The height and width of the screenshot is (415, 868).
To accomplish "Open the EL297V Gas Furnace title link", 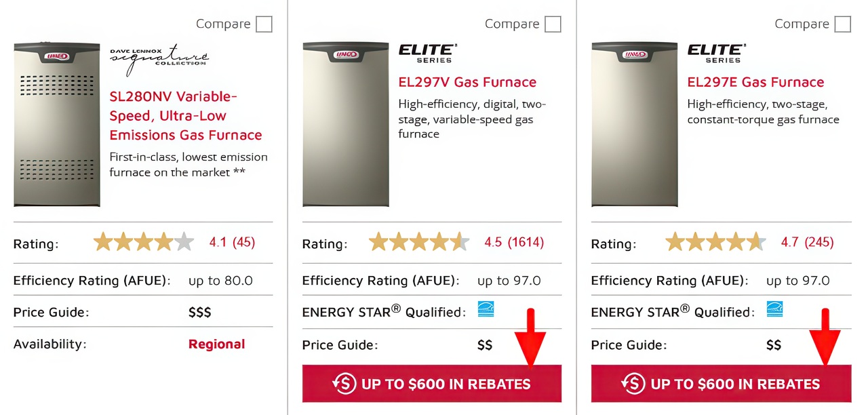I will click(467, 82).
